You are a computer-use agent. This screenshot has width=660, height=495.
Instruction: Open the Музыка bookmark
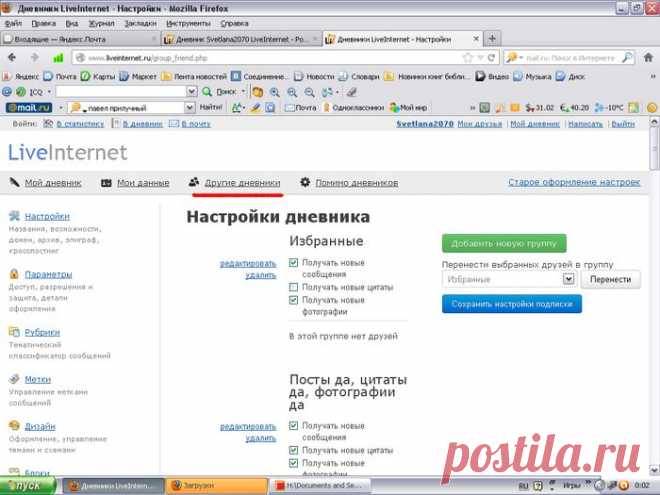[532, 77]
